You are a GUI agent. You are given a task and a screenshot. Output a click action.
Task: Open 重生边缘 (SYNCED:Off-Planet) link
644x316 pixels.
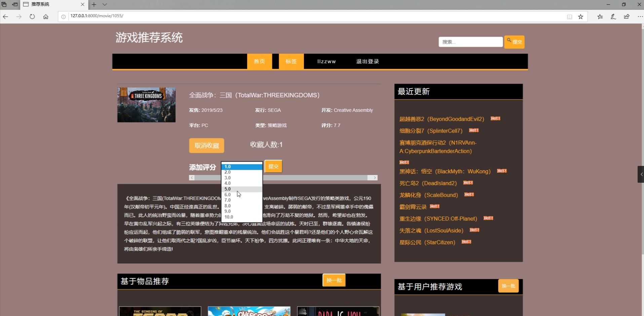click(x=438, y=219)
